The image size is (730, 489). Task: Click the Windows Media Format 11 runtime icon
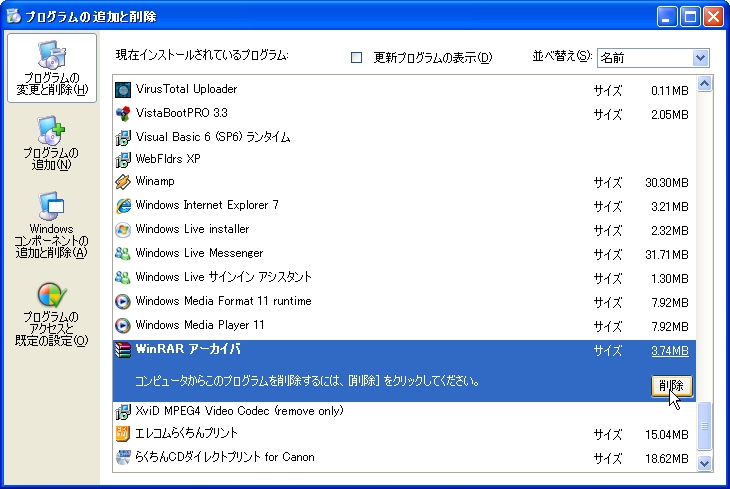[x=123, y=301]
